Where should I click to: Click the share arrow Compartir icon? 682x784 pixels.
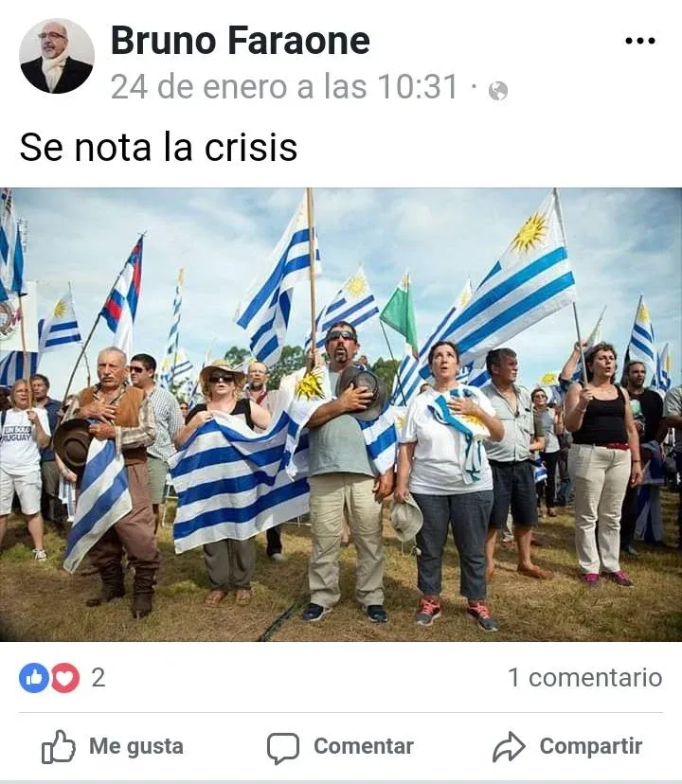509,746
